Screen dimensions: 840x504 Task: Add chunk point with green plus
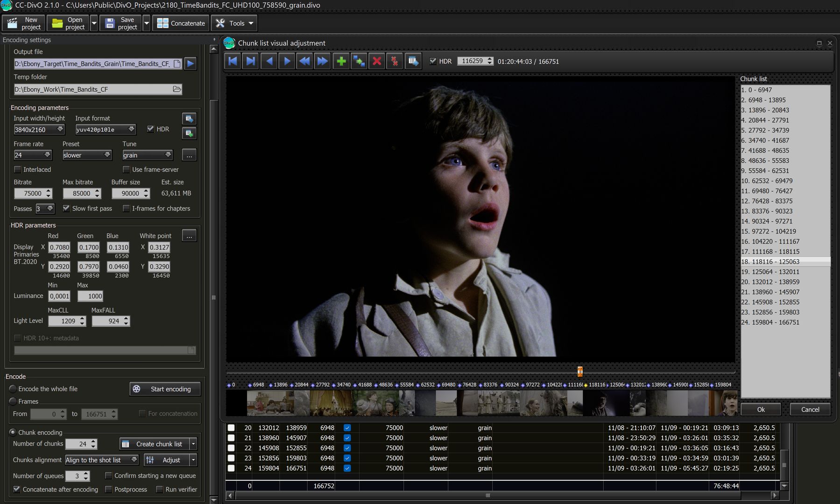(x=341, y=61)
